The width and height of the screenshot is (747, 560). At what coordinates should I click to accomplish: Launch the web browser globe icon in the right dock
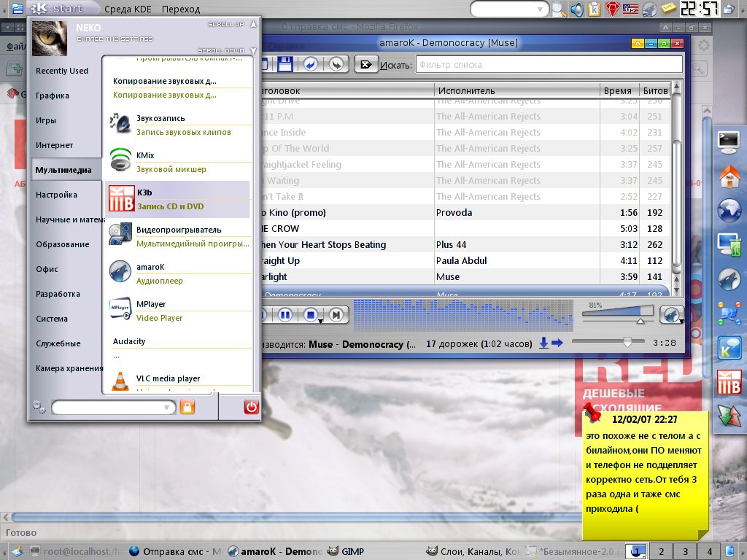729,211
